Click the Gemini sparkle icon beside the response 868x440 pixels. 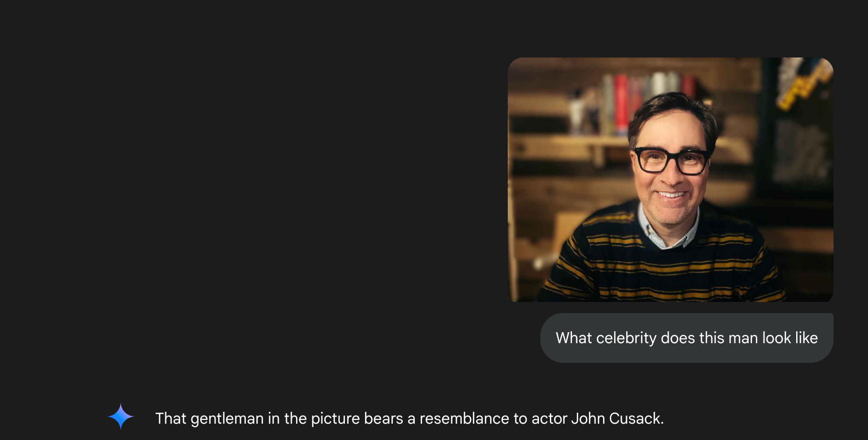[121, 417]
